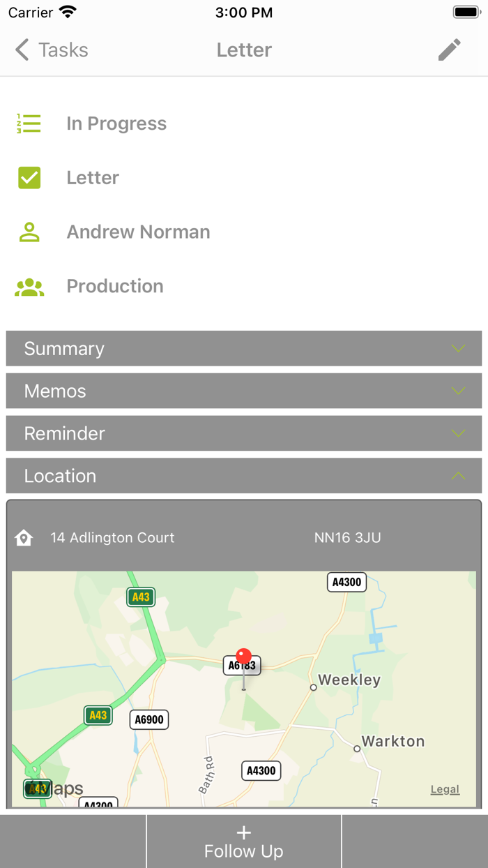The image size is (488, 868).
Task: Tap the group icon beside Production
Action: click(x=28, y=285)
